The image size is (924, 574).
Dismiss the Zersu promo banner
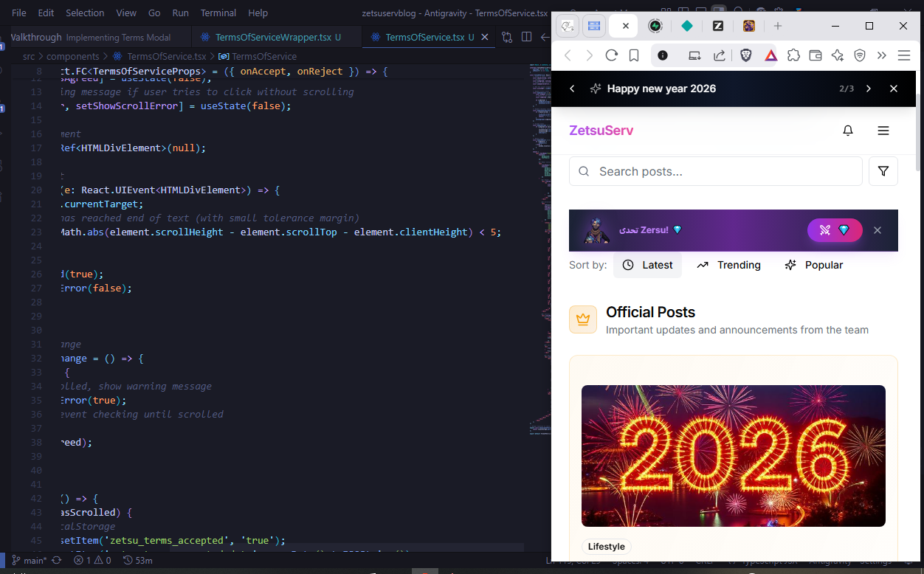coord(878,230)
